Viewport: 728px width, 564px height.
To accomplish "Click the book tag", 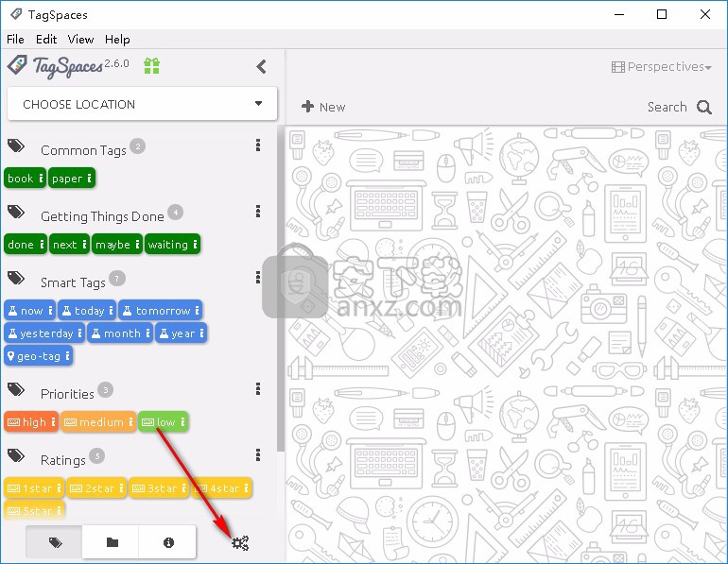I will click(26, 179).
